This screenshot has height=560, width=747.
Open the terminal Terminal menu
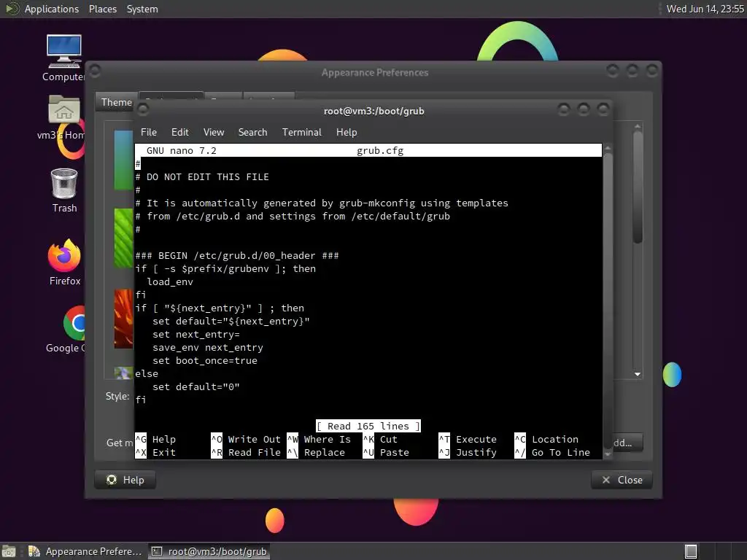[x=301, y=132]
